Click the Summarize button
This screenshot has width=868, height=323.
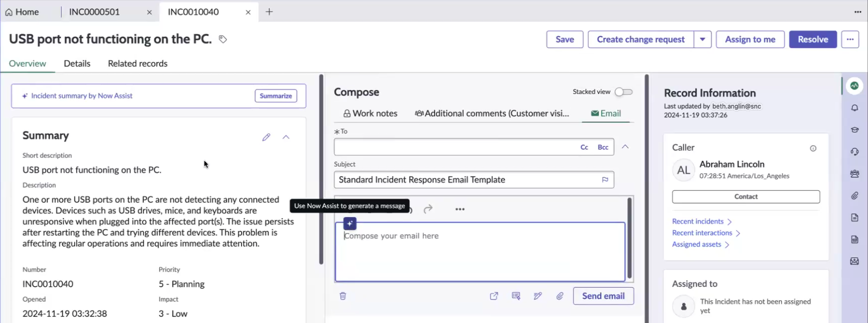(x=276, y=96)
